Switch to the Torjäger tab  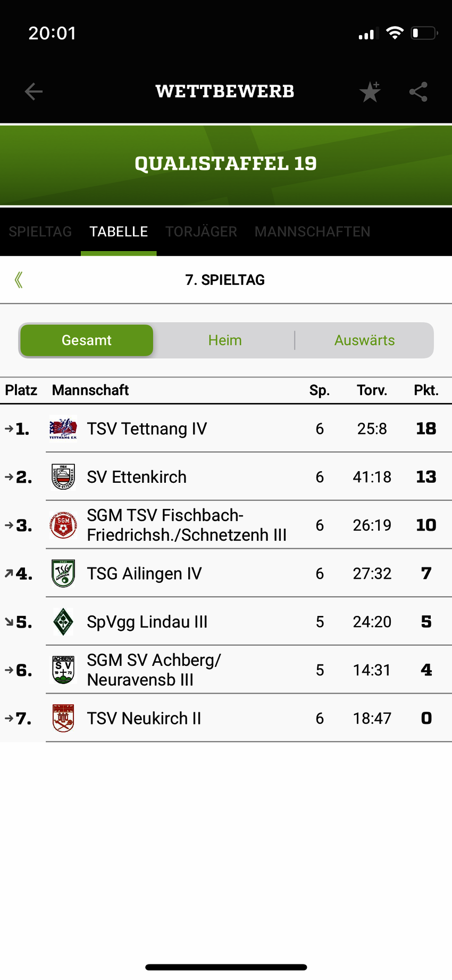pyautogui.click(x=201, y=232)
